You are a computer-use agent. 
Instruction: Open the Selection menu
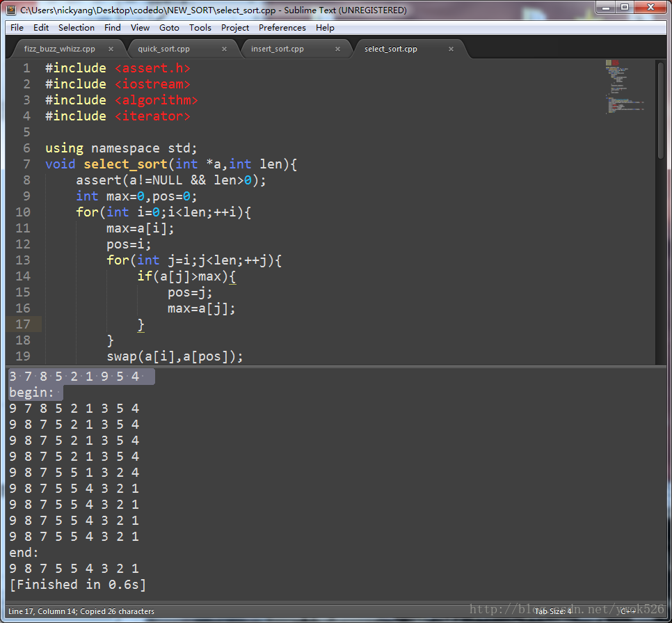(x=77, y=27)
